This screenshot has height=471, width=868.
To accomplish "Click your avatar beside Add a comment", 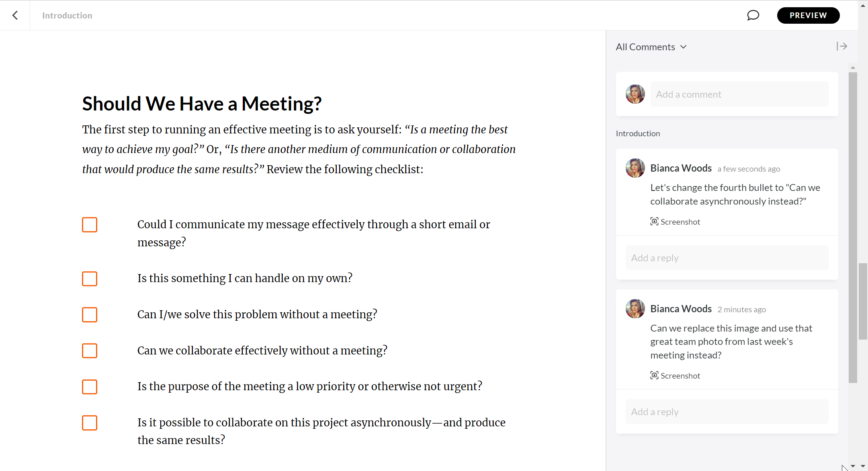I will (x=635, y=94).
